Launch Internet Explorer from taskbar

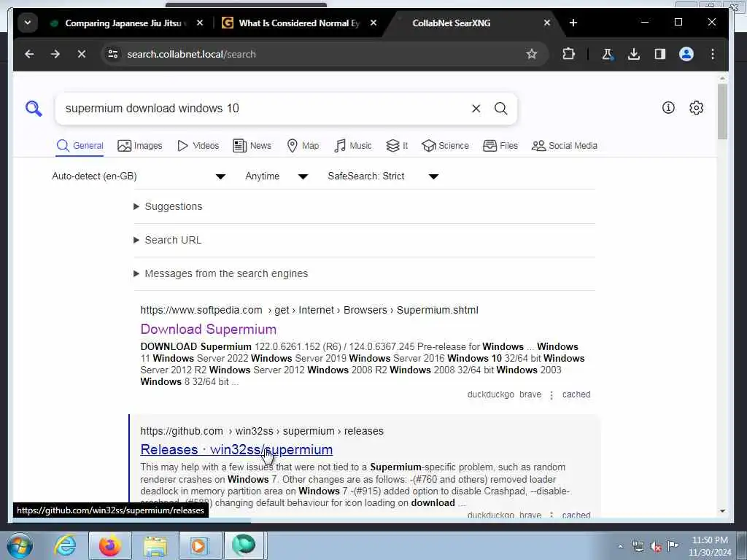pos(65,545)
